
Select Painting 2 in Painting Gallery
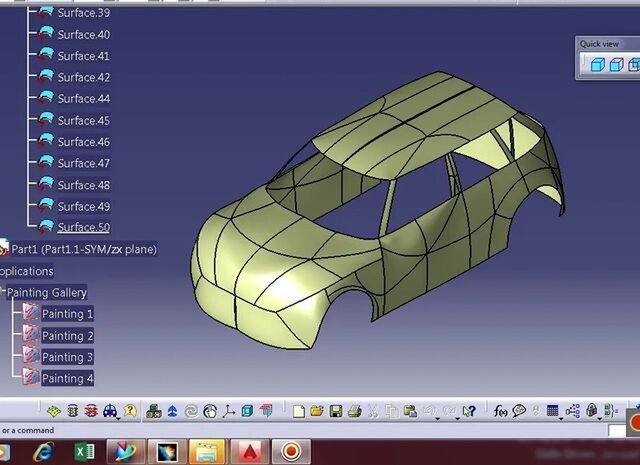(x=68, y=336)
